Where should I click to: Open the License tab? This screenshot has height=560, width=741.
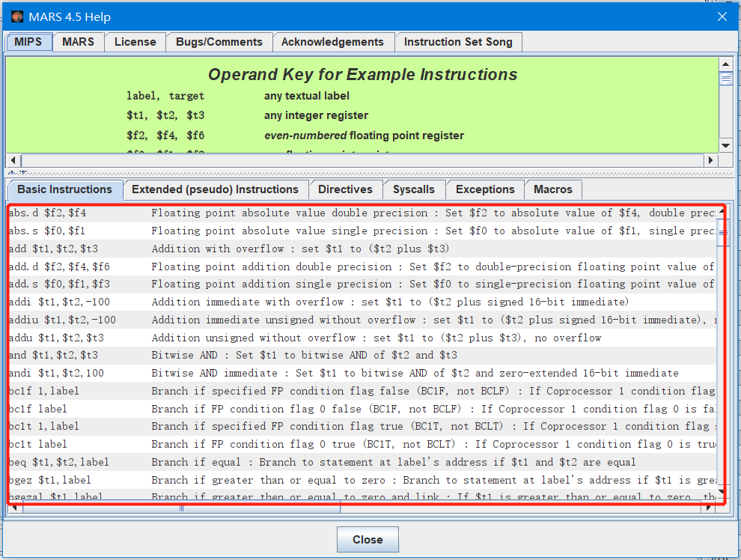click(x=135, y=42)
